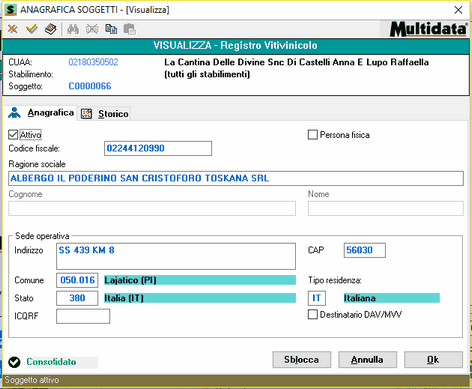This screenshot has height=389, width=472.
Task: Click the Annulla button
Action: (367, 360)
